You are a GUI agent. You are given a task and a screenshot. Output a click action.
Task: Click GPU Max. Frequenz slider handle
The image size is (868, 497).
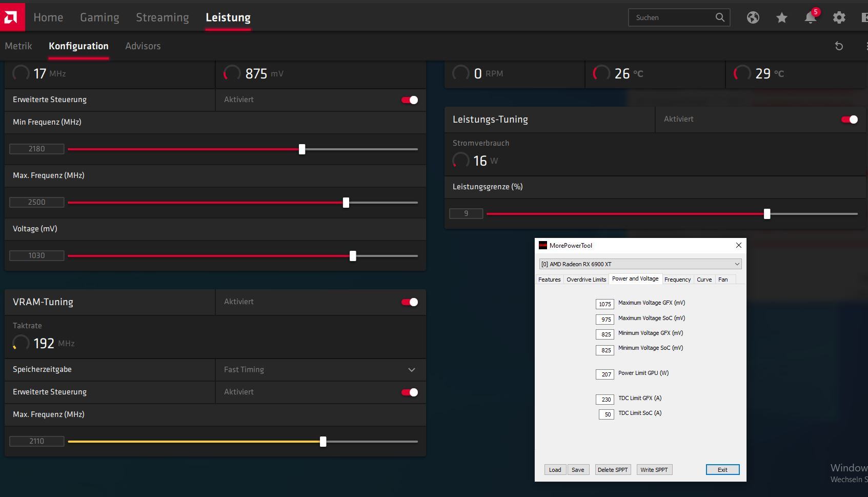(x=346, y=203)
